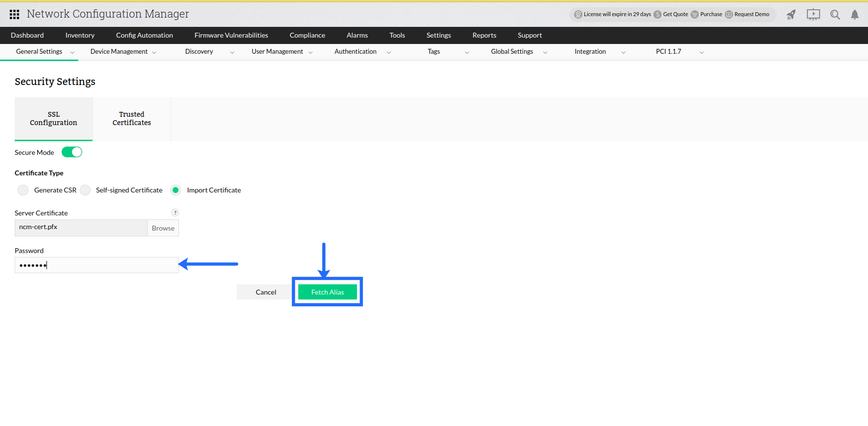Expand the Global Settings dropdown arrow

545,52
